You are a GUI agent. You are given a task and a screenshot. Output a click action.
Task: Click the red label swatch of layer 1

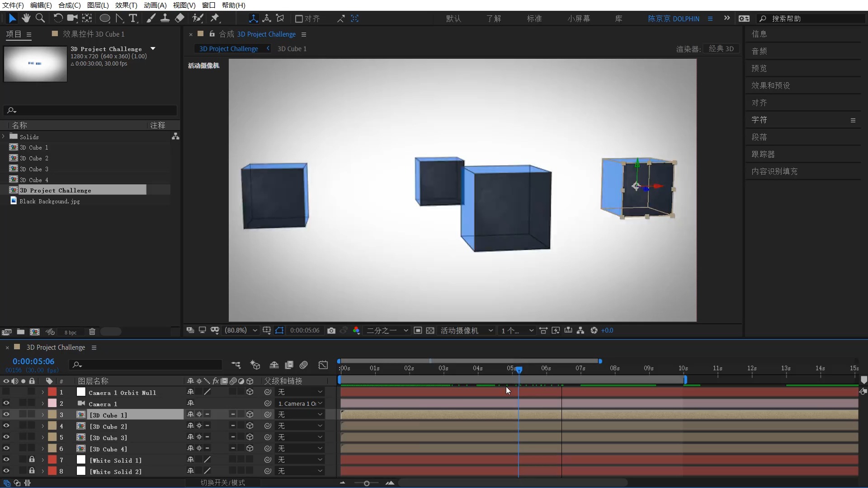[x=52, y=392]
